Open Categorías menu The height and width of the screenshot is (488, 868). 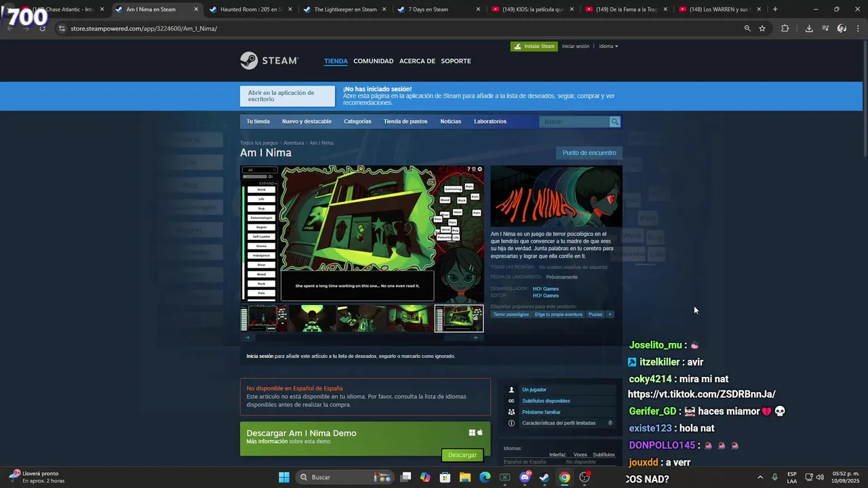click(357, 121)
